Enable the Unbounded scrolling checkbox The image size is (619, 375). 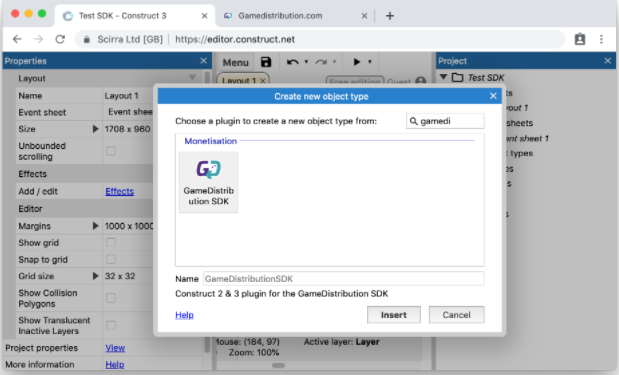point(111,151)
